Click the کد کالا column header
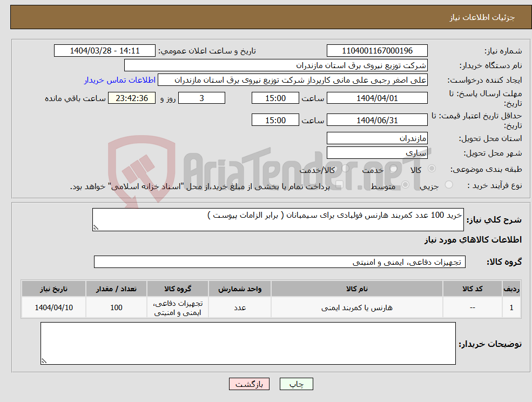Image resolution: width=532 pixels, height=402 pixels. pos(472,289)
